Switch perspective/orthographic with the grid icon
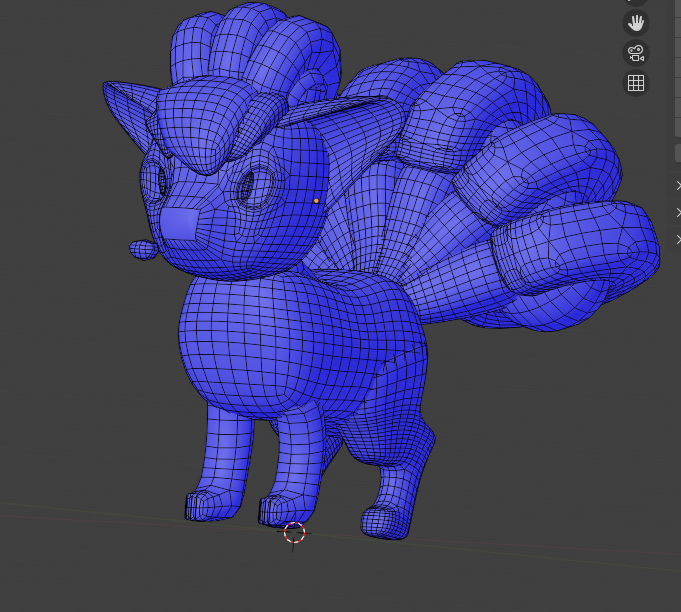Image resolution: width=681 pixels, height=612 pixels. click(636, 83)
